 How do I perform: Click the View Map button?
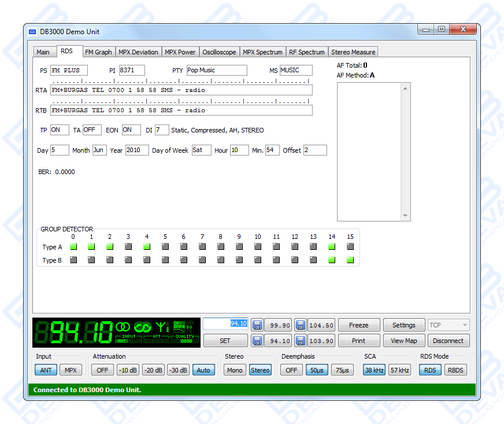pos(403,341)
